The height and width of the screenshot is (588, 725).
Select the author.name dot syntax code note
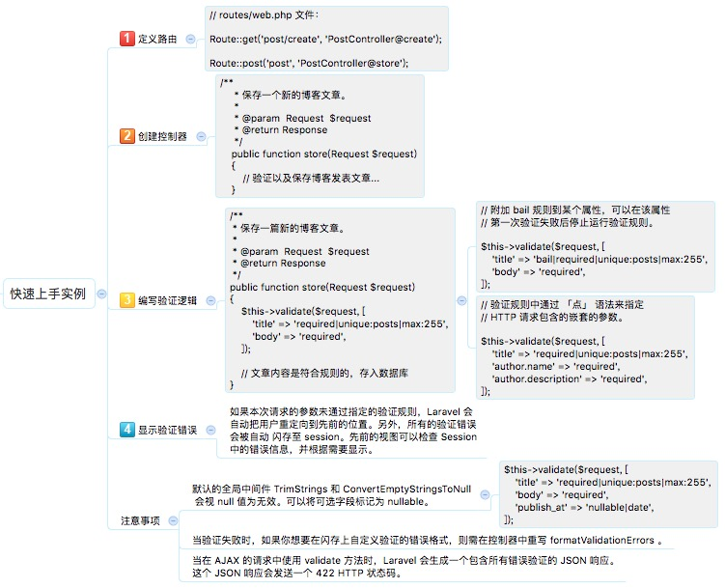pyautogui.click(x=585, y=348)
